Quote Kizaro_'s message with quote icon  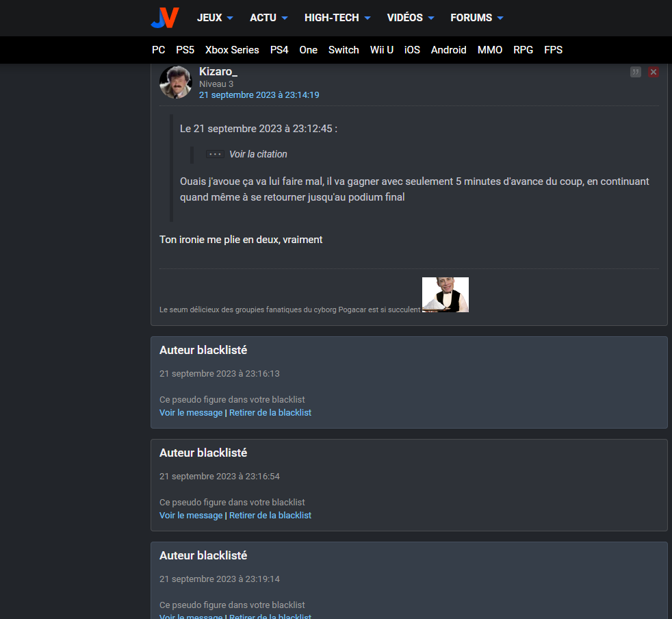[x=636, y=72]
